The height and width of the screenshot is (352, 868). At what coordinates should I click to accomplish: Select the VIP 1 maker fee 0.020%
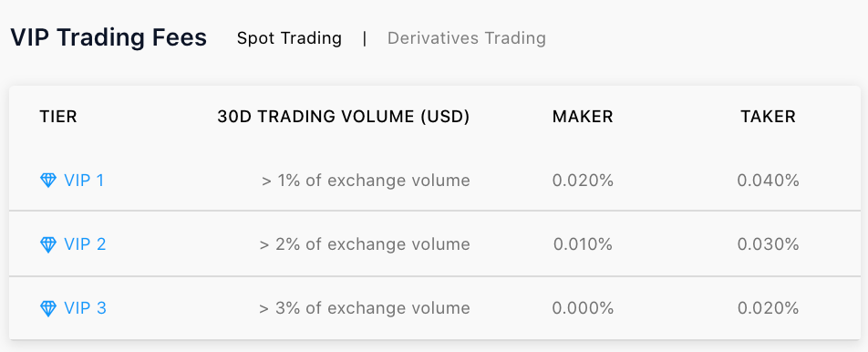coord(583,181)
